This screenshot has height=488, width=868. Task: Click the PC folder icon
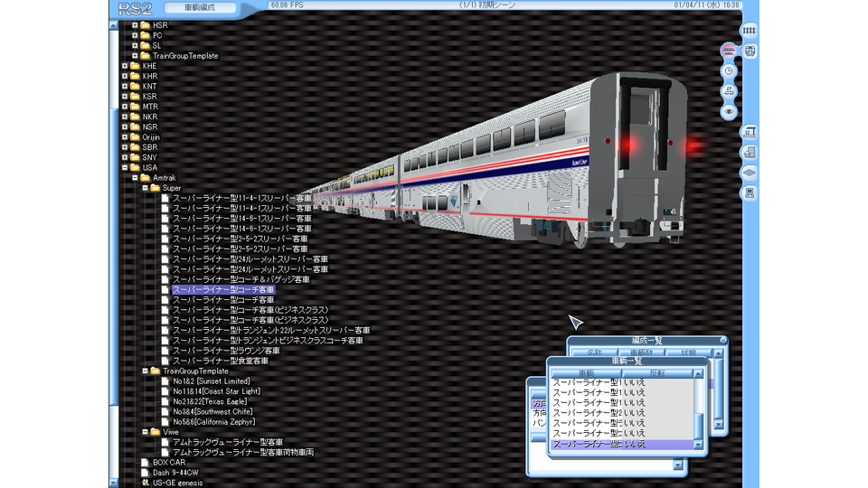point(145,35)
